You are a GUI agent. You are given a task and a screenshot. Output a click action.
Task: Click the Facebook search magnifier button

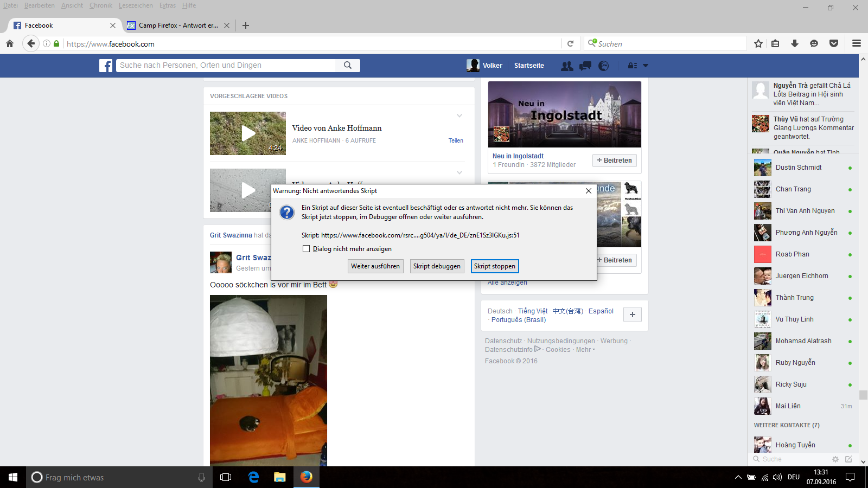tap(348, 65)
